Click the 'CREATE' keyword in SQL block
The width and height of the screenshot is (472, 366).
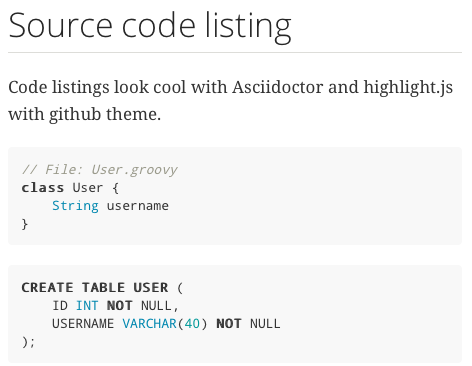[47, 288]
